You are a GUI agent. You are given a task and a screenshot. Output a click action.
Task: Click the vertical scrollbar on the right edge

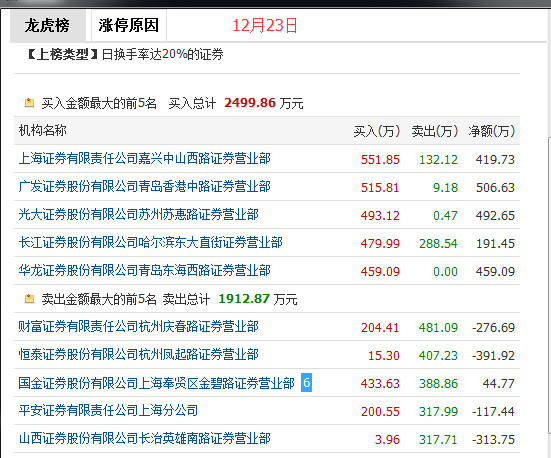pyautogui.click(x=549, y=285)
